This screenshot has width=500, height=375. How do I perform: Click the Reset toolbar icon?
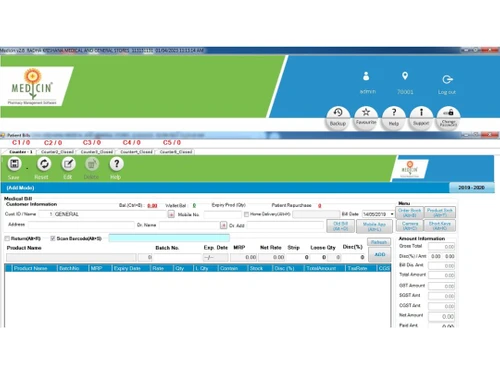click(44, 164)
